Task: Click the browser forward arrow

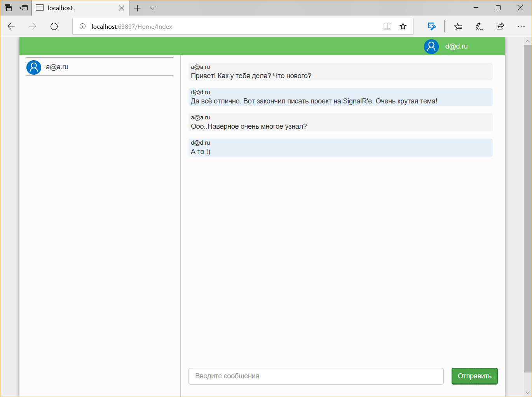Action: click(x=33, y=26)
